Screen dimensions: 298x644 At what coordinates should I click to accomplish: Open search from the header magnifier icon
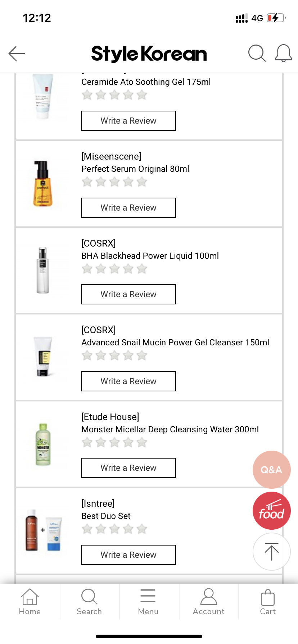click(257, 54)
